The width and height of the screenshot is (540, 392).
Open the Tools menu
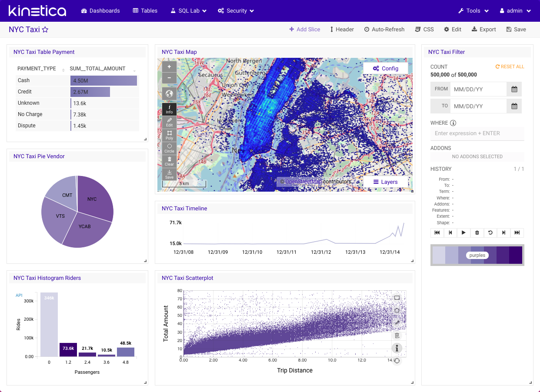pyautogui.click(x=473, y=10)
